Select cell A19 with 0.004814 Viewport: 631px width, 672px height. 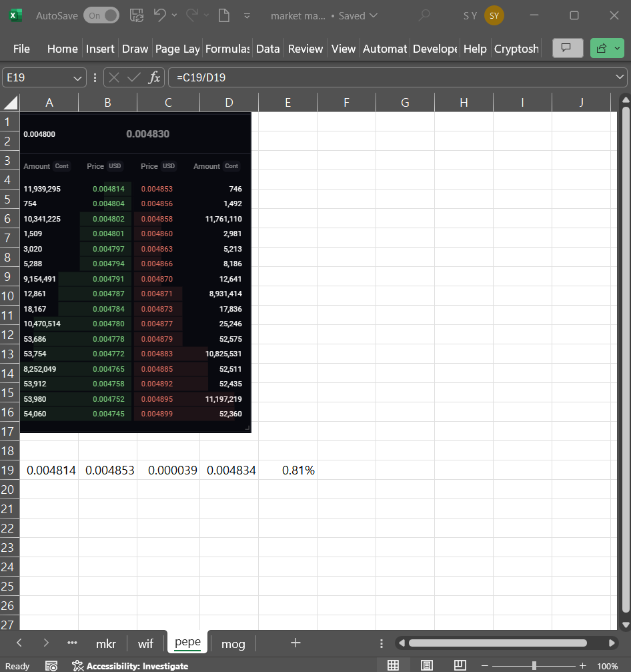[49, 470]
